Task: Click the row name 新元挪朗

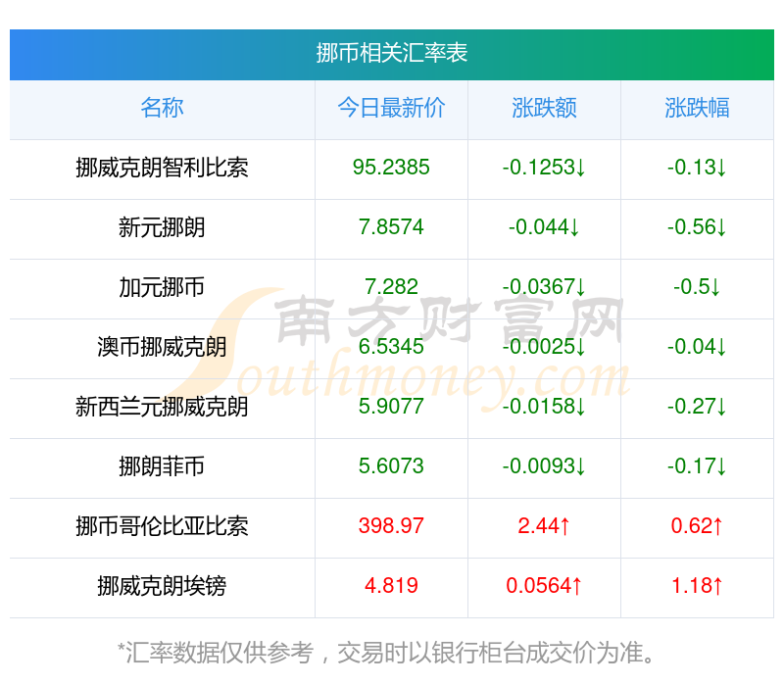Action: [x=162, y=227]
